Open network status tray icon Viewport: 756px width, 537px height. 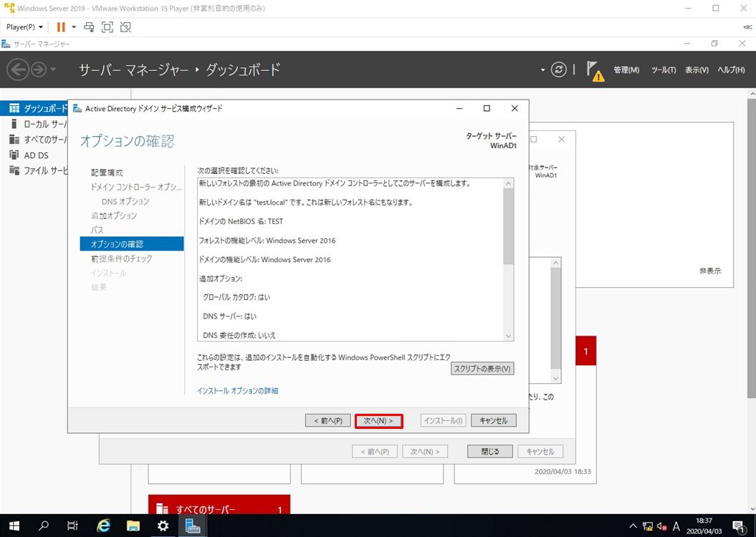pos(648,526)
